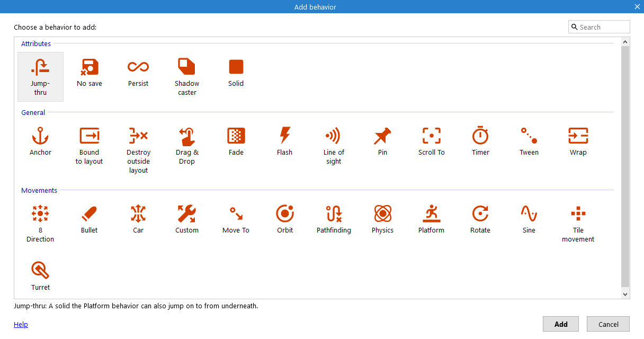
Task: Pick the Orbit behavior icon
Action: pyautogui.click(x=285, y=214)
